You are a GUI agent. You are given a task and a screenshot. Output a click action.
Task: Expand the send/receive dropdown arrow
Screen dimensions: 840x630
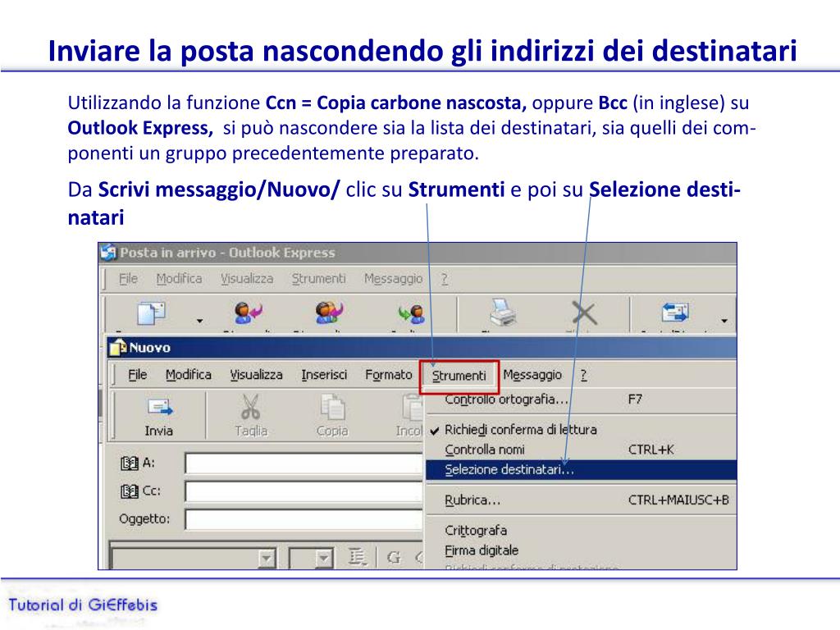(724, 321)
